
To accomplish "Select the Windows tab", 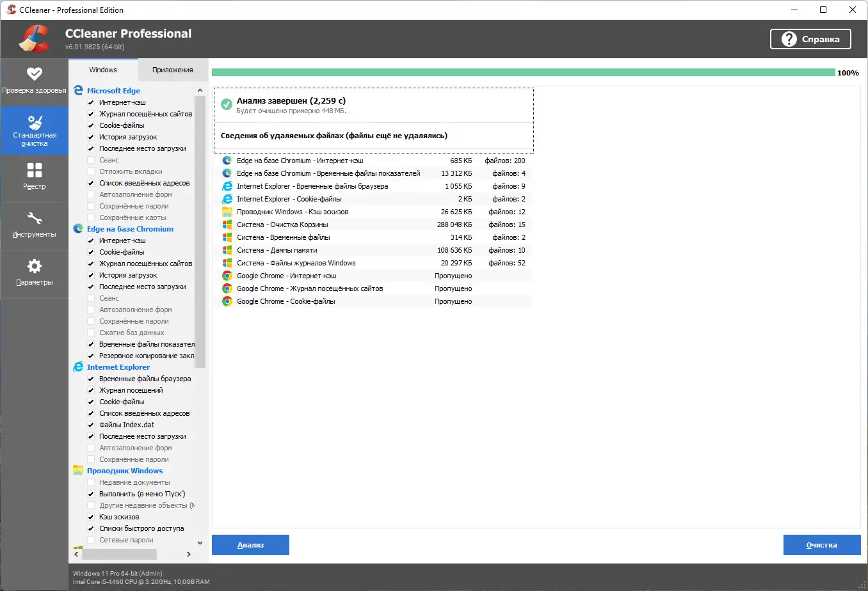I will tap(102, 69).
